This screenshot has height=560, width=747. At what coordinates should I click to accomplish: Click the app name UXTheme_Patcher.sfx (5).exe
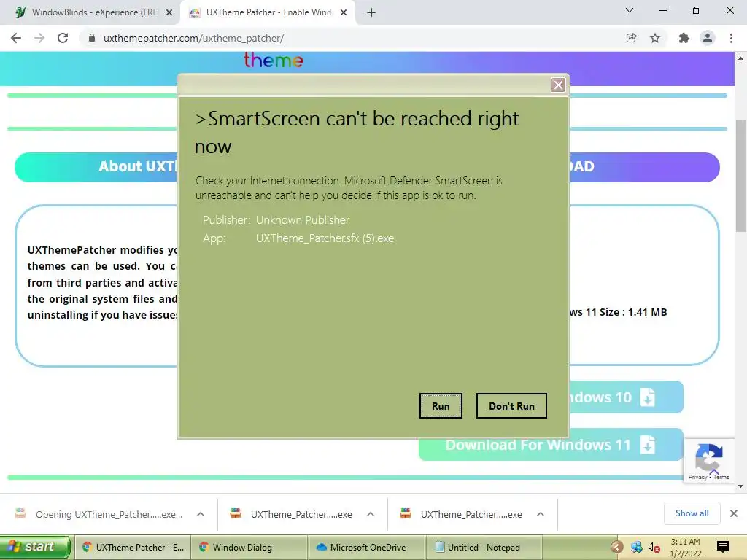coord(325,238)
